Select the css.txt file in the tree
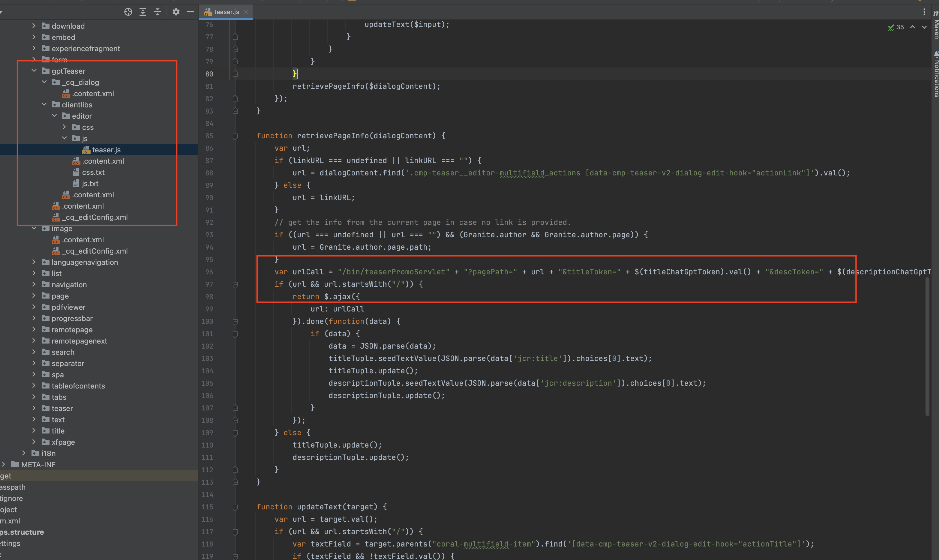The height and width of the screenshot is (560, 939). coord(93,172)
